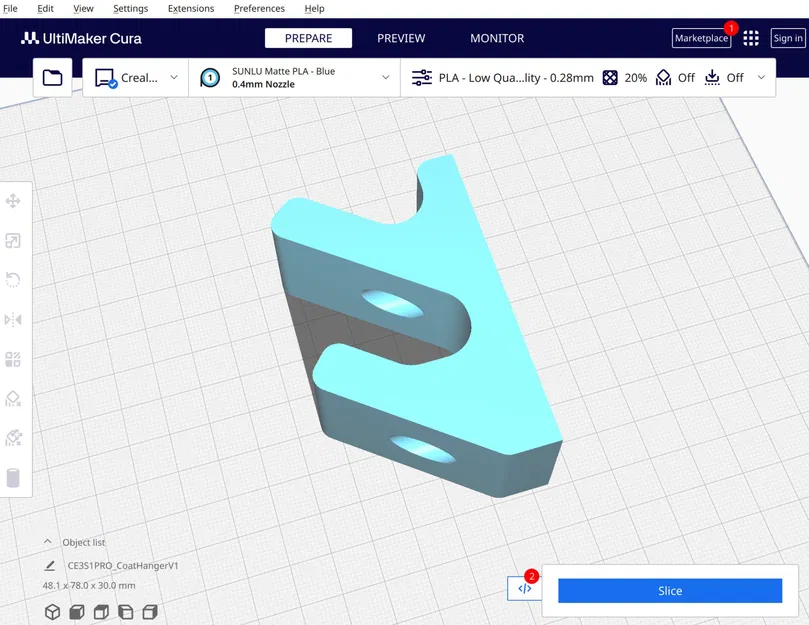Click the Object list label

click(x=84, y=542)
